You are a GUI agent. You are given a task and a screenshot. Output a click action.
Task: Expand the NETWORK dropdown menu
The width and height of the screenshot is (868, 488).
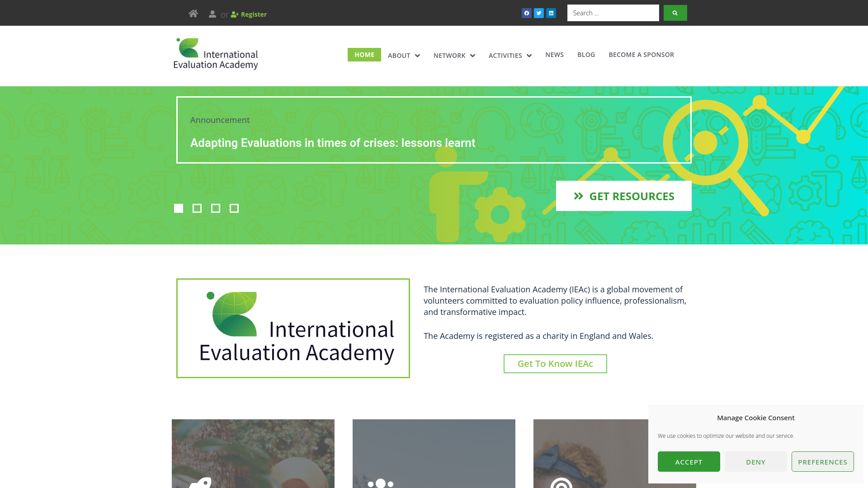(454, 56)
